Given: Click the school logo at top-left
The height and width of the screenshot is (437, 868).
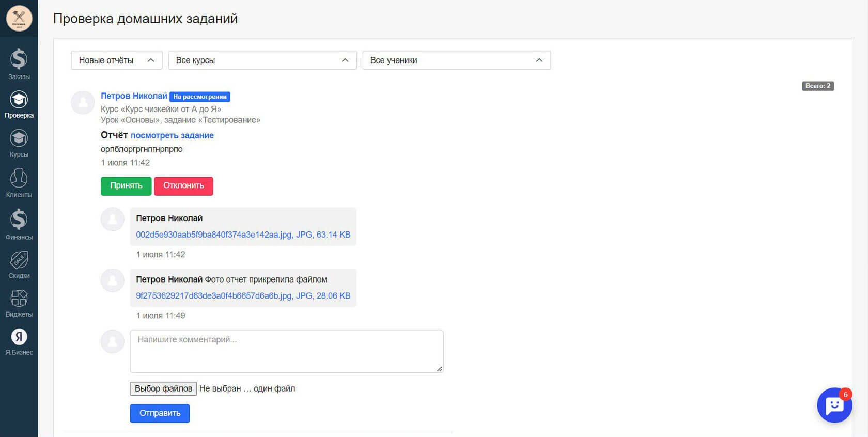Looking at the screenshot, I should point(19,18).
